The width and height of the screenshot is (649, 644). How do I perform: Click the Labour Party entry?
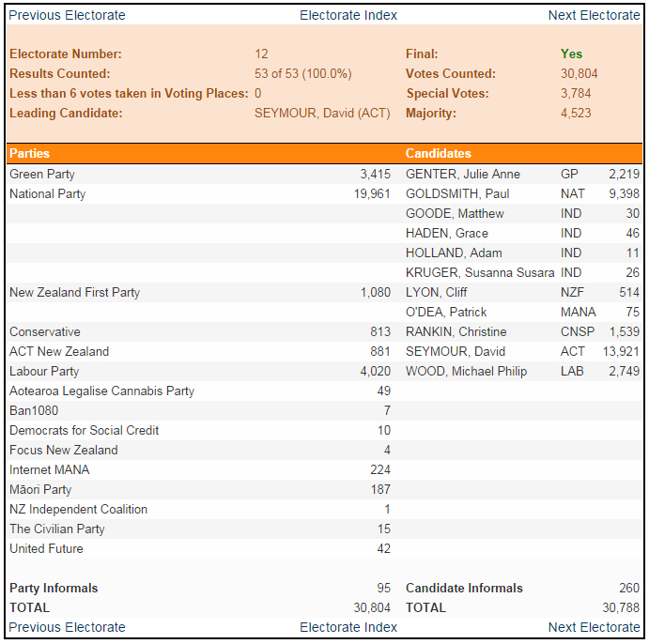point(44,371)
